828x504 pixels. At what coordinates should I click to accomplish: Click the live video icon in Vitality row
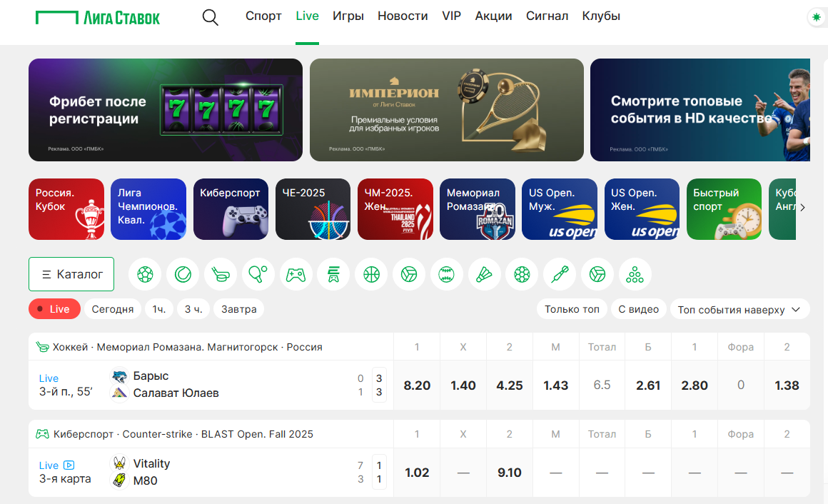[x=69, y=465]
